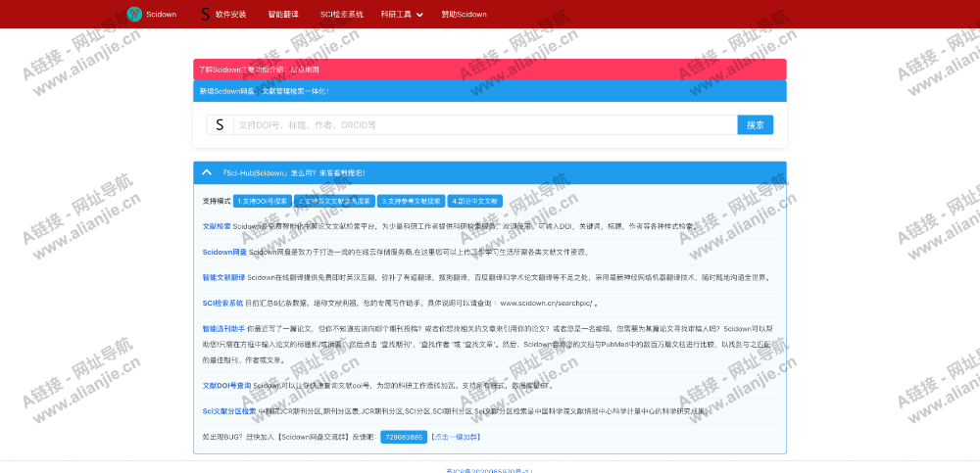
Task: Click the S icon beside 软件安装
Action: 205,14
